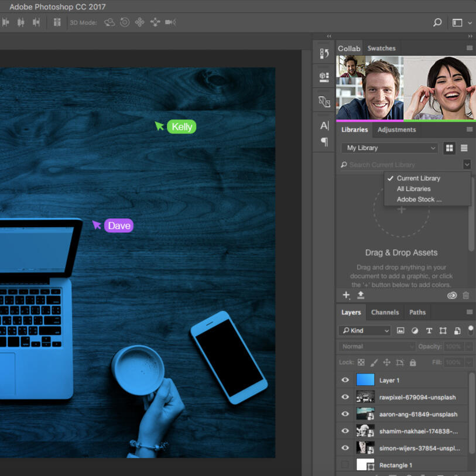Click the Creative Cloud sync icon
476x476 pixels.
451,296
